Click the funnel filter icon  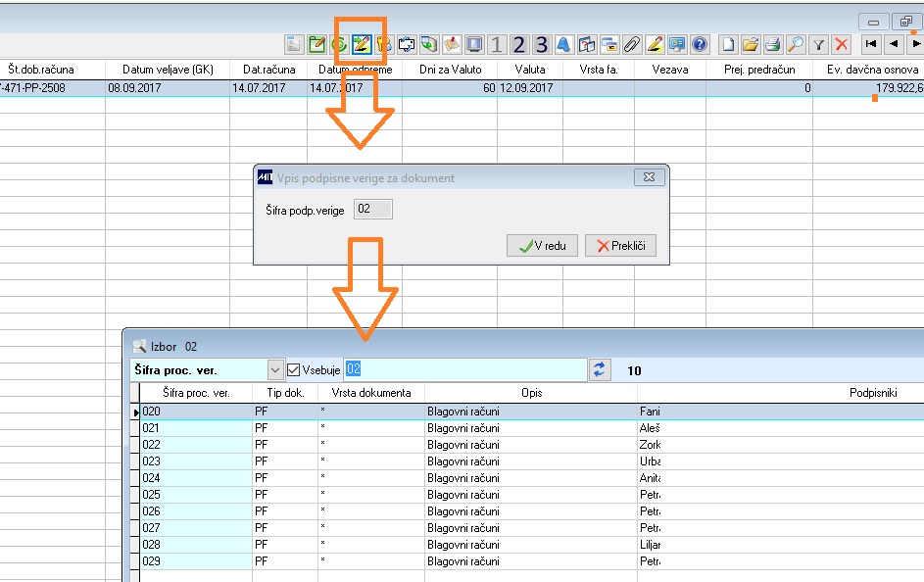click(818, 44)
